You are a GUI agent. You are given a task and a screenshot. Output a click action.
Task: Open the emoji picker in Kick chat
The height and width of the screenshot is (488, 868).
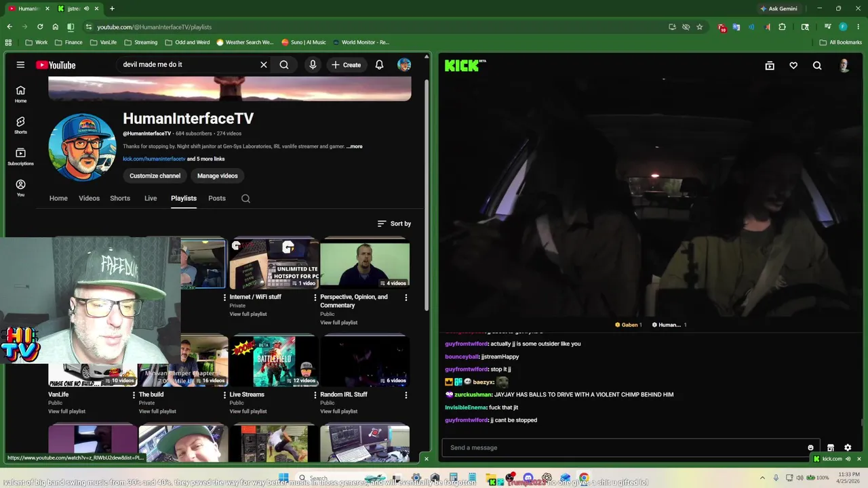pos(810,447)
